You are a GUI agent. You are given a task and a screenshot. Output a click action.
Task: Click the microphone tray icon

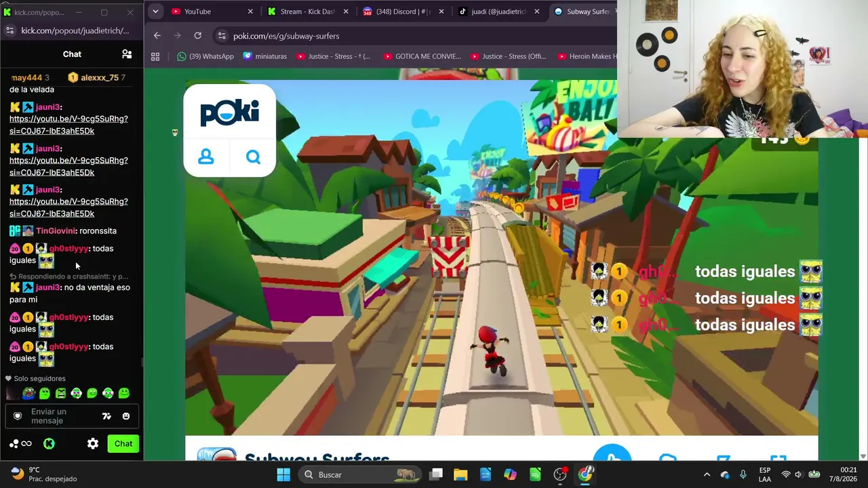point(743,474)
